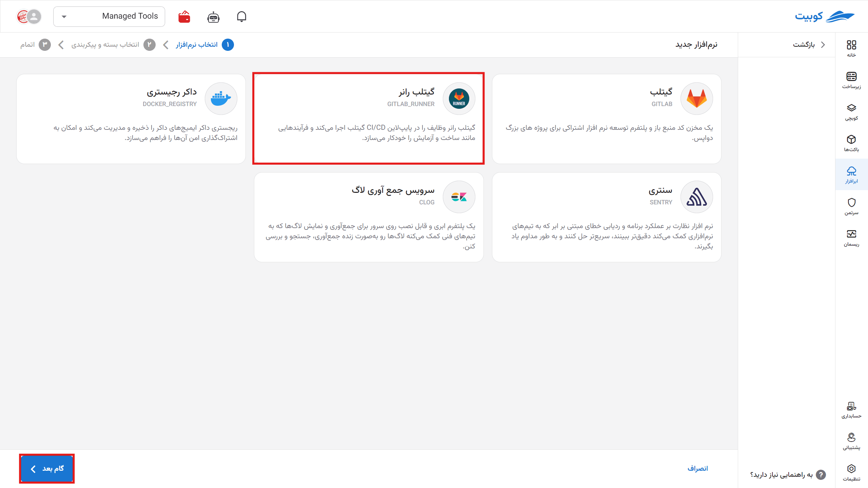The width and height of the screenshot is (868, 488).
Task: Click the GitLab Runner logo thumbnail
Action: click(x=459, y=99)
